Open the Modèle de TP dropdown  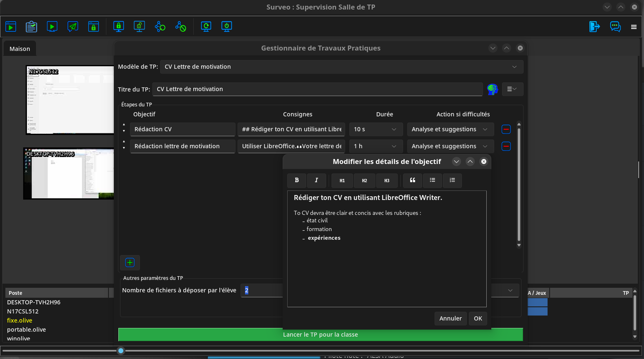pyautogui.click(x=514, y=67)
